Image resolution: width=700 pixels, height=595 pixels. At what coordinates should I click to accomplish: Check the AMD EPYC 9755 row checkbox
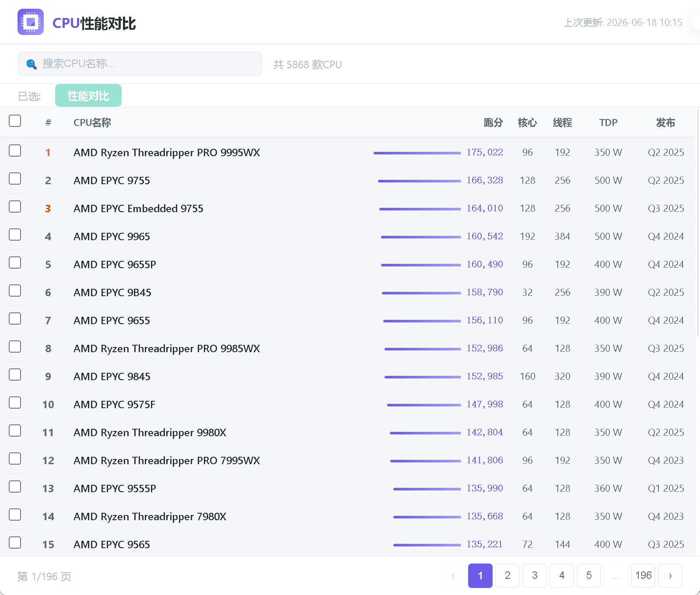pos(15,178)
